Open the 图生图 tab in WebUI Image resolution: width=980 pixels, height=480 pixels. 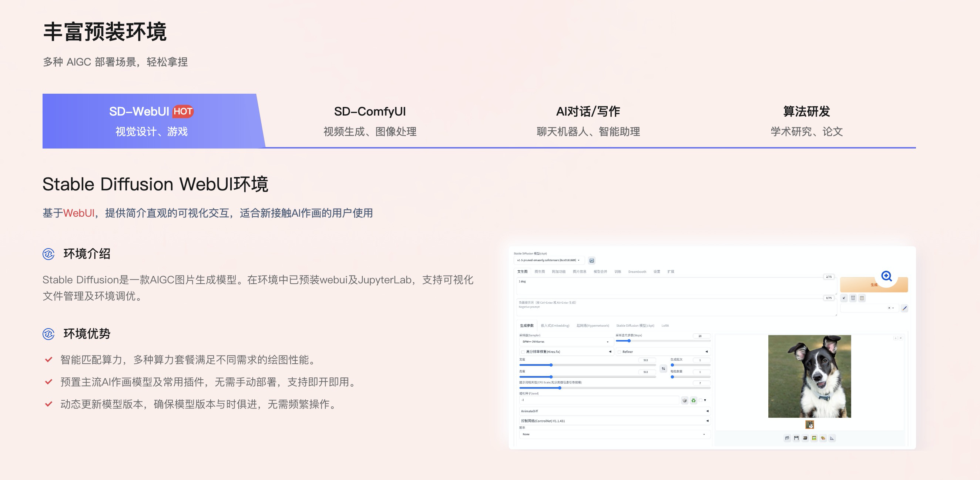point(540,272)
